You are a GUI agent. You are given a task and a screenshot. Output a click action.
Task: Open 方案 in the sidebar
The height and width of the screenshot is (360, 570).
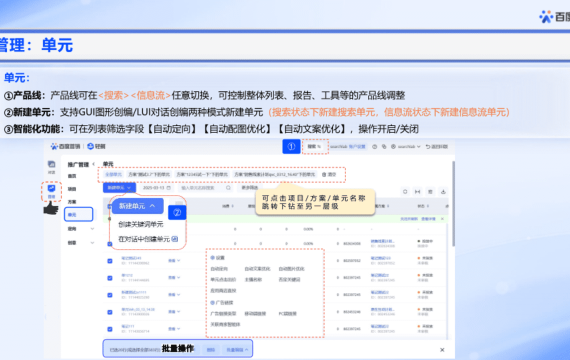point(72,201)
